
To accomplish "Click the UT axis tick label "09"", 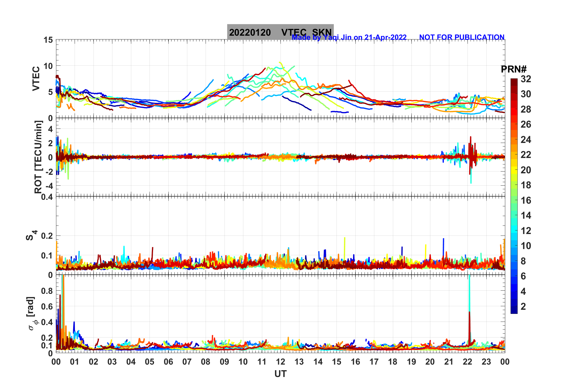I will point(224,362).
